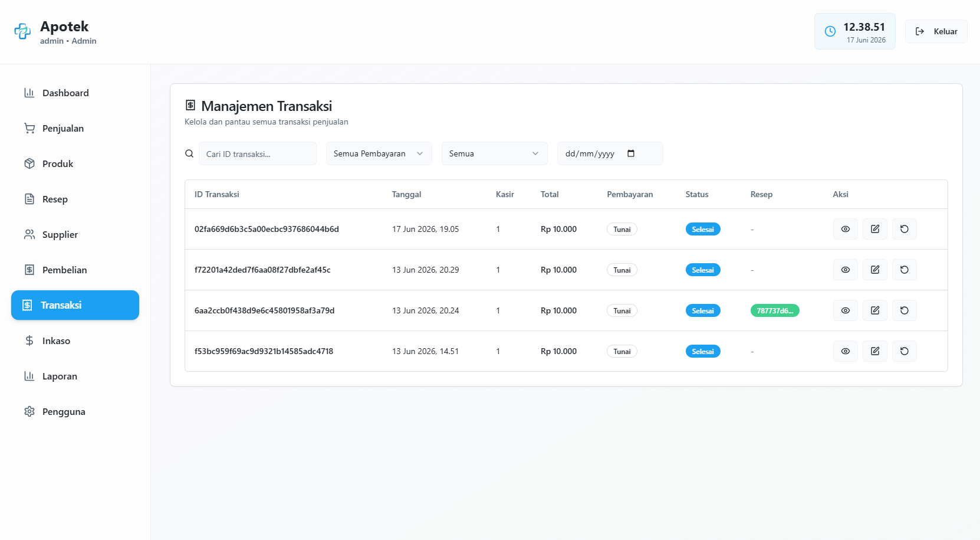This screenshot has width=980, height=540.
Task: Click Selesai badge on 13 Jun 20.29 row
Action: click(x=703, y=270)
